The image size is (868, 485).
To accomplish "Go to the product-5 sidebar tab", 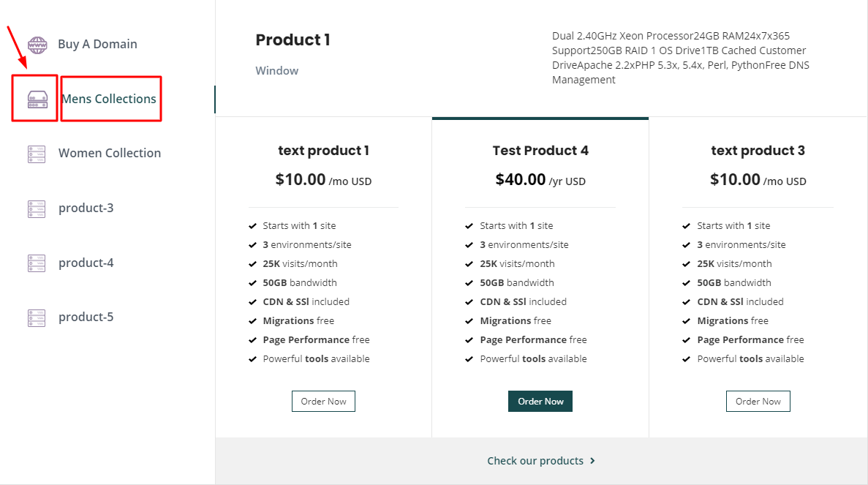I will [x=86, y=317].
